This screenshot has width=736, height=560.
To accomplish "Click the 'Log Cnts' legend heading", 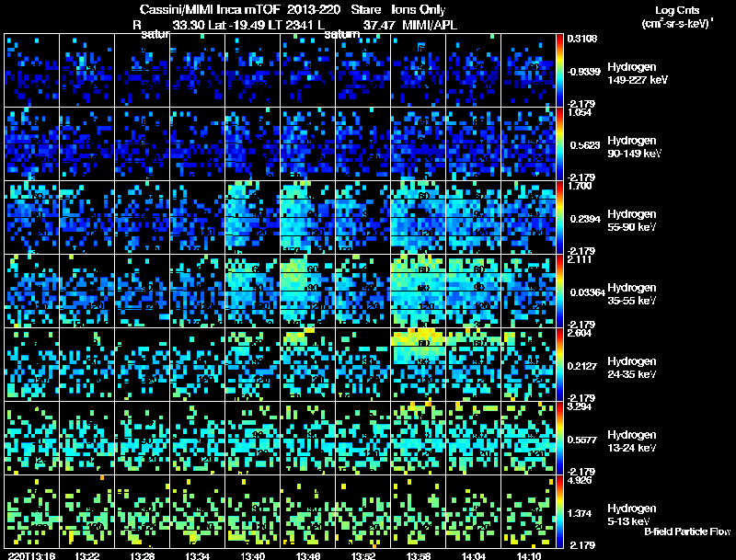I will point(677,11).
